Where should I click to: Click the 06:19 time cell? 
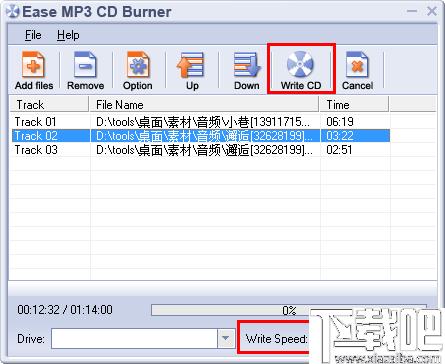tap(340, 122)
